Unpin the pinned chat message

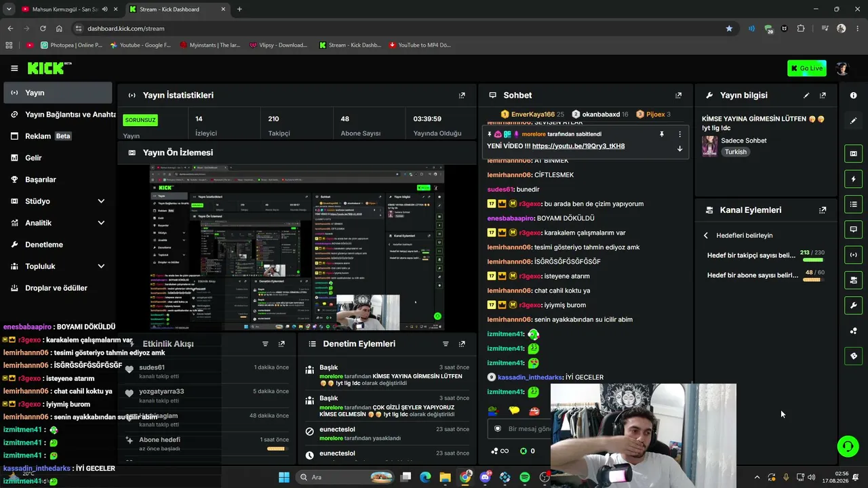(662, 134)
